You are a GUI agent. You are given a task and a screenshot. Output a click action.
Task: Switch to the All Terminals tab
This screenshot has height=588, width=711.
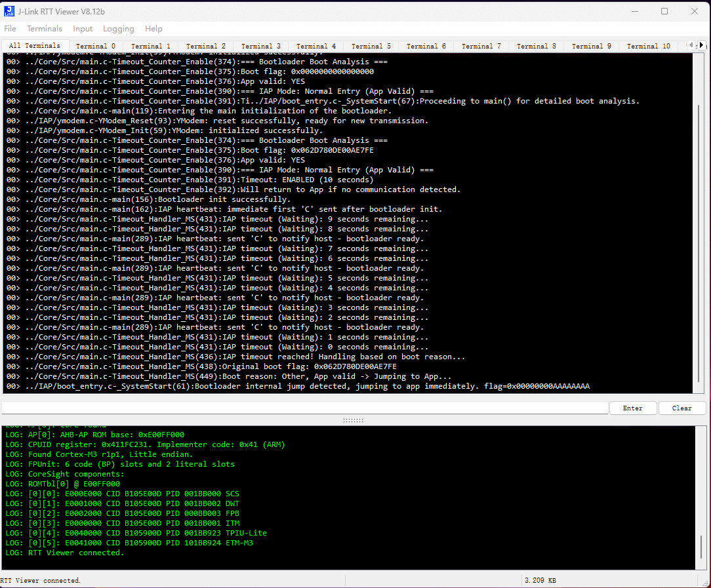coord(35,46)
